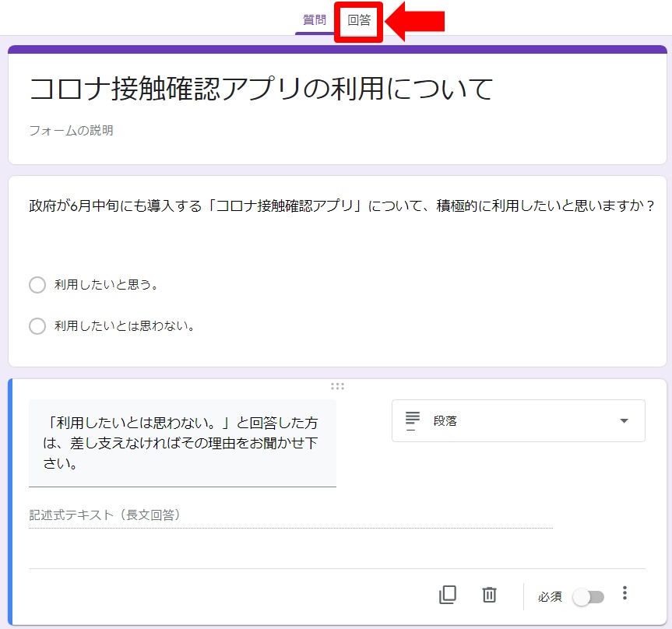Edit the option text 利用したいとは思わない。
The image size is (672, 629).
(x=125, y=326)
